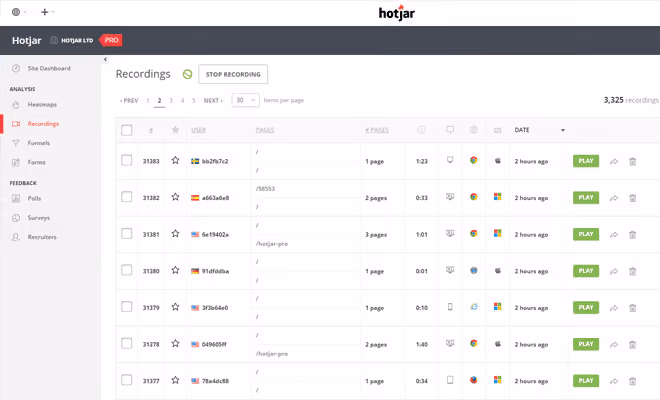
Task: Play recording 31379
Action: (x=585, y=307)
